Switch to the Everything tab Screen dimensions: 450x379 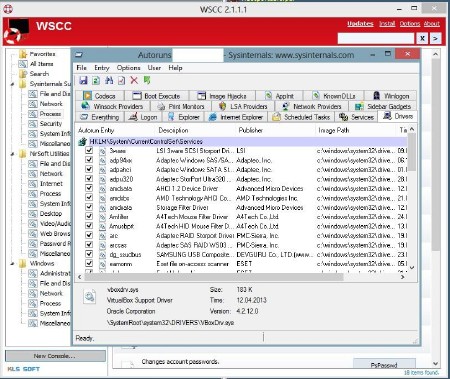click(x=100, y=117)
